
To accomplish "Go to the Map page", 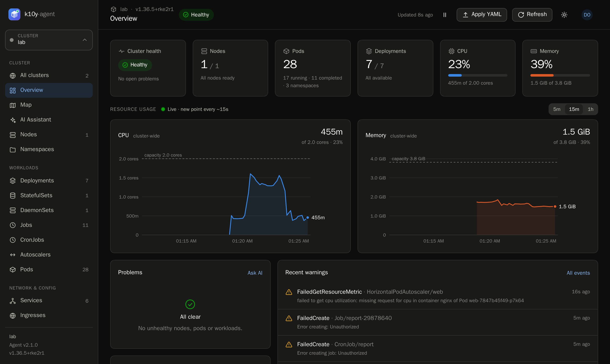I will tap(49, 105).
